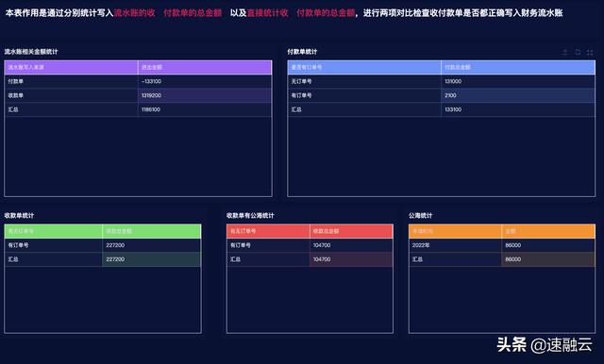Select 收款单 cell in 流水账 table
This screenshot has width=604, height=364.
click(72, 95)
